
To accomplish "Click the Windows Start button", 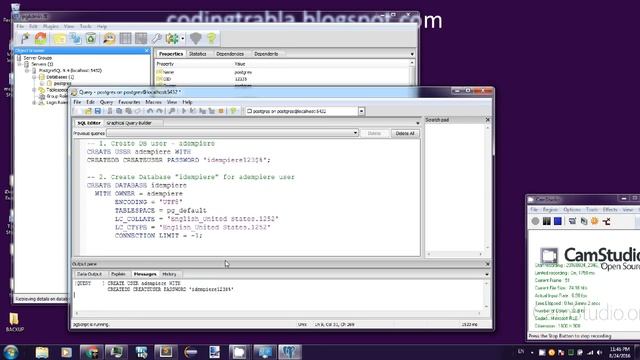I will coord(11,352).
